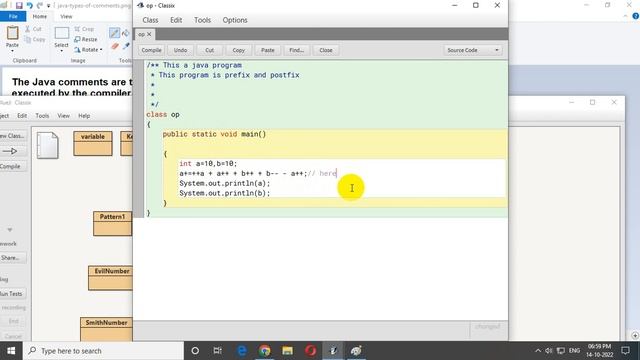This screenshot has height=360, width=640.
Task: Switch to the Home tab in Paint
Action: 40,16
